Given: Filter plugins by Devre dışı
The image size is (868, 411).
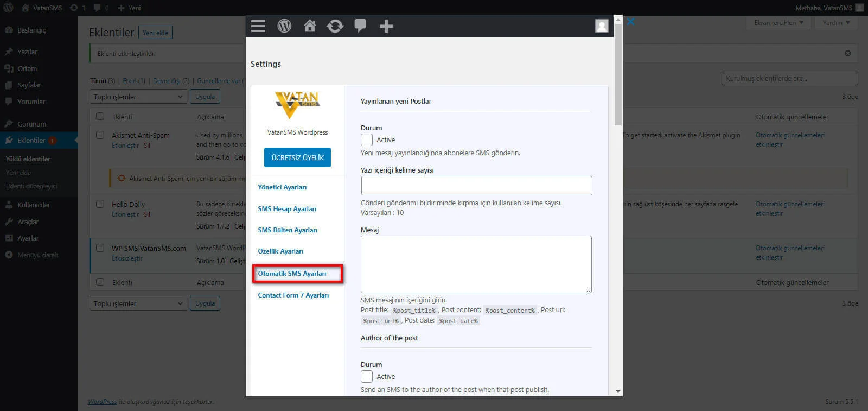Looking at the screenshot, I should (x=171, y=81).
